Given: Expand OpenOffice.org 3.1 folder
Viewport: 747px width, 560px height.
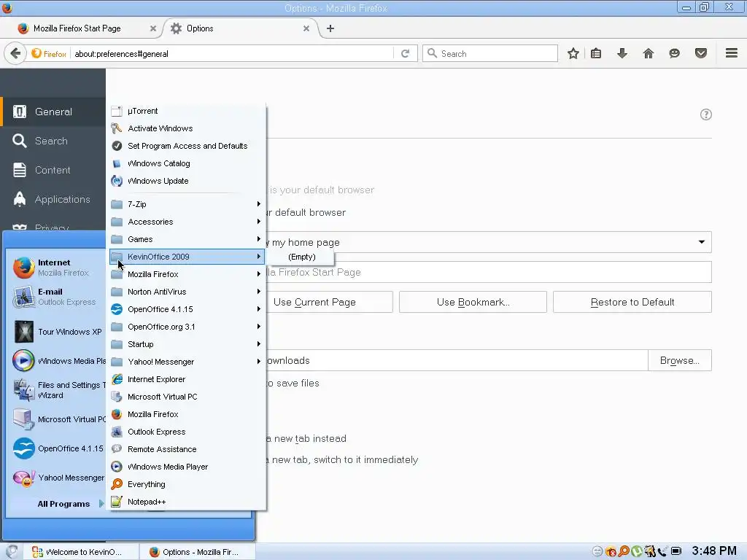Looking at the screenshot, I should pos(187,327).
